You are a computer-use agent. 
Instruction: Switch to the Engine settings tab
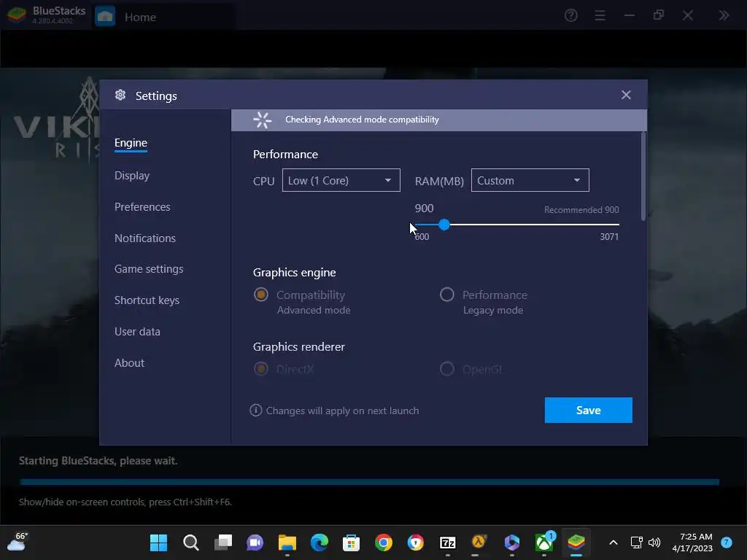click(x=131, y=143)
